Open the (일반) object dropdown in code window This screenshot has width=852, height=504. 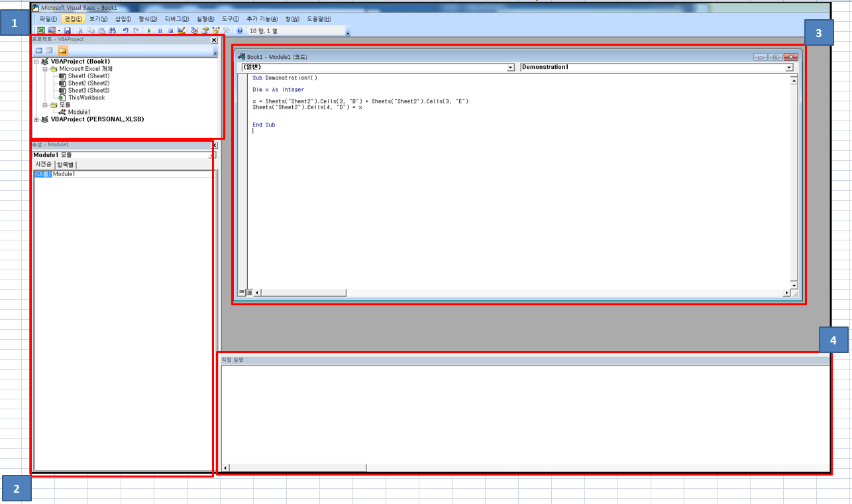510,67
